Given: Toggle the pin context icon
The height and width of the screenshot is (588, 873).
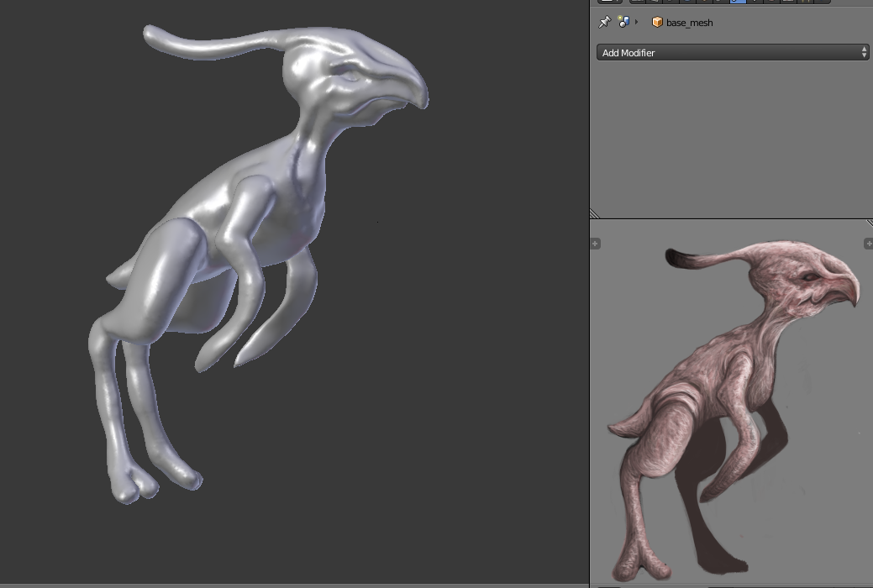Looking at the screenshot, I should [x=604, y=23].
